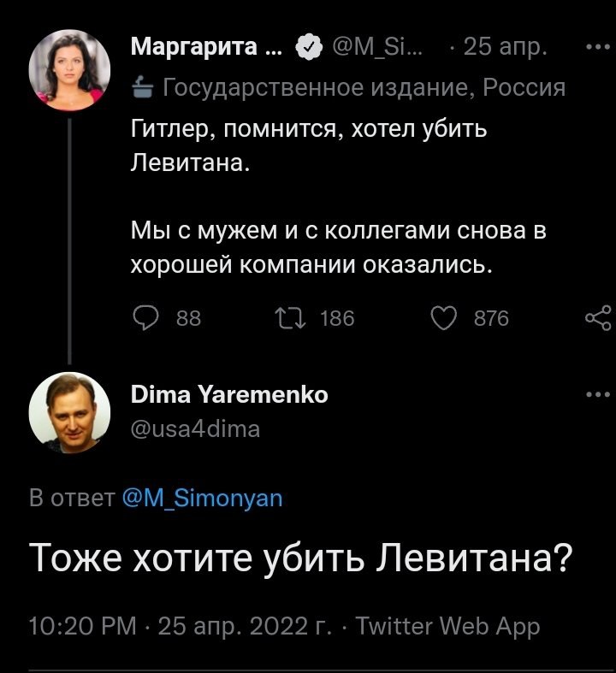This screenshot has width=616, height=673.
Task: Click the reply icon on Маргарита's tweet
Action: click(x=147, y=318)
